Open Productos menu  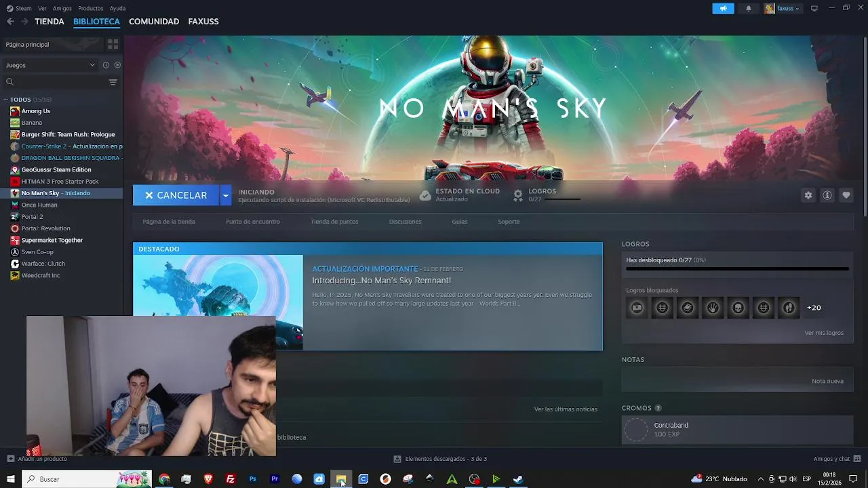tap(91, 8)
